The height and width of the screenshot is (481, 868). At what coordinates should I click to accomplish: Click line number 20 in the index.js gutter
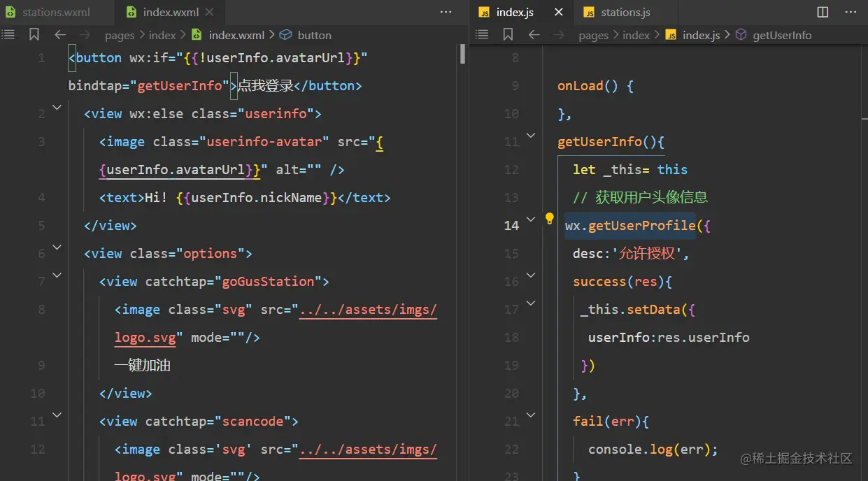click(x=512, y=393)
